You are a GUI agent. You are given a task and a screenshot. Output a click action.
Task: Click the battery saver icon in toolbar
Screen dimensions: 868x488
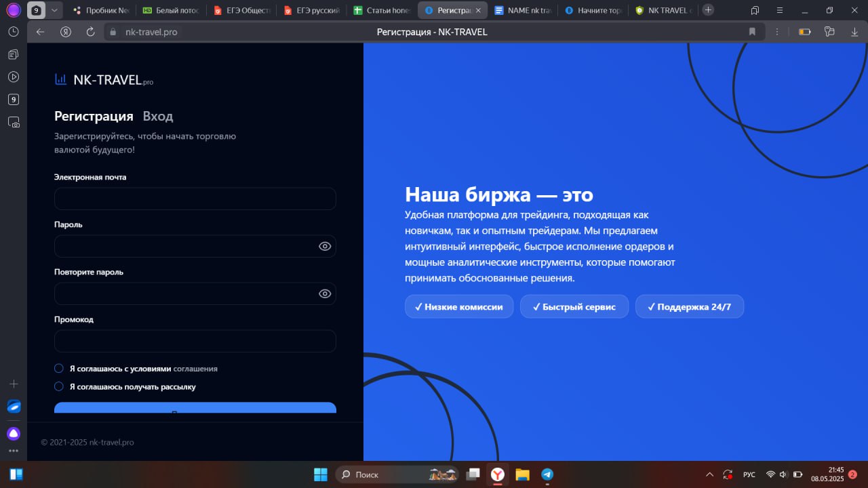click(x=805, y=32)
